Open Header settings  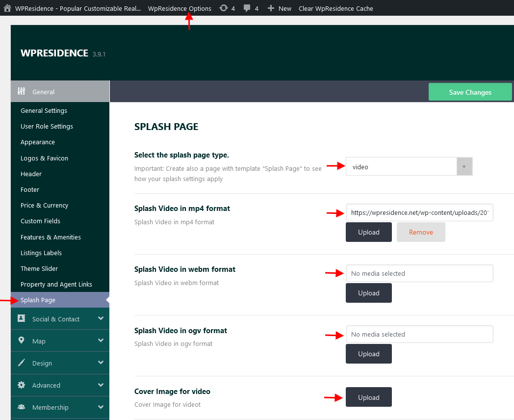[31, 174]
